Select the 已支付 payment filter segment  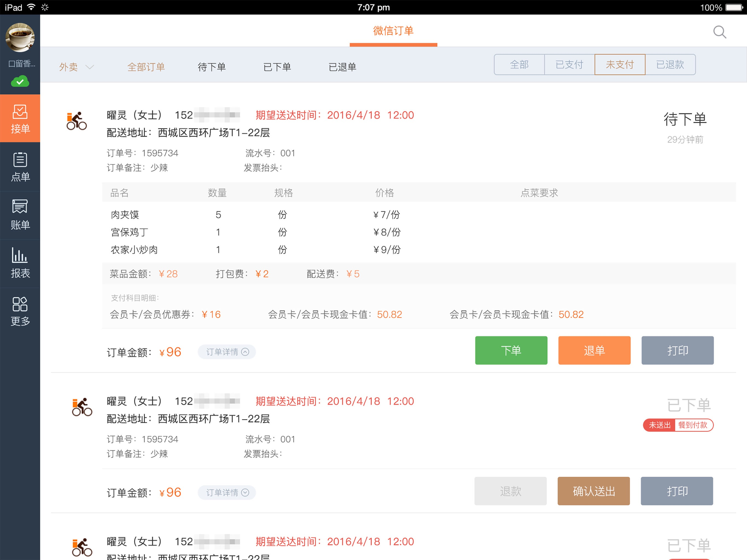click(569, 65)
